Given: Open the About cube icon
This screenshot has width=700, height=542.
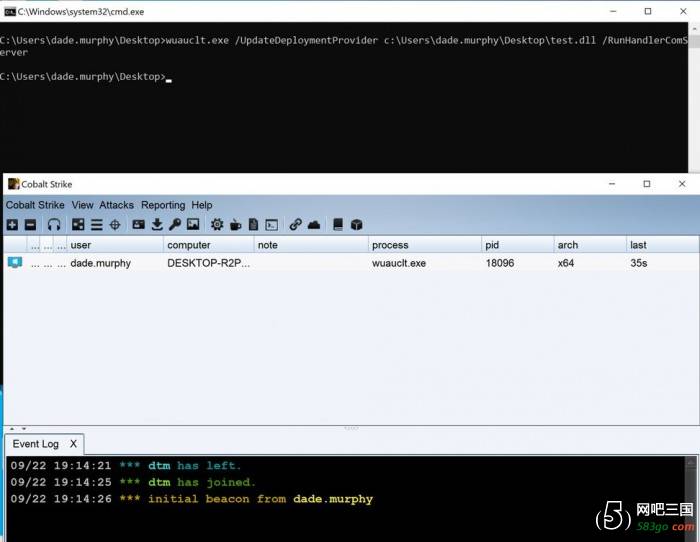Looking at the screenshot, I should pos(356,225).
